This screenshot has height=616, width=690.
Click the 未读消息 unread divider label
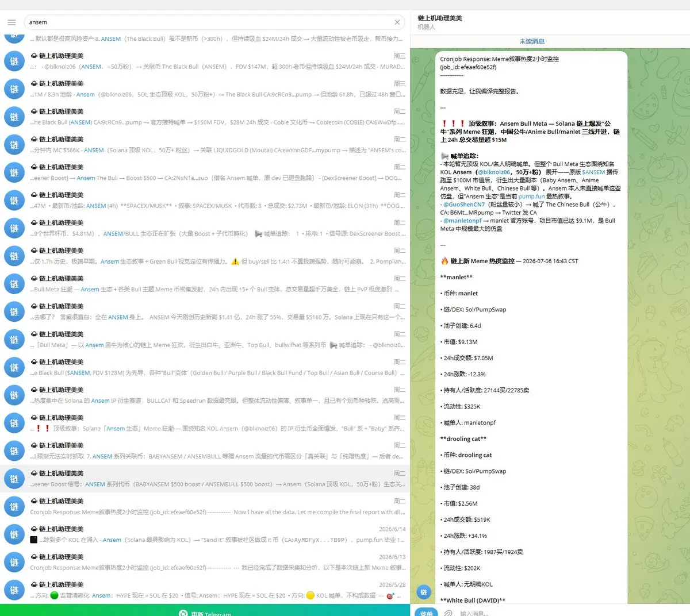(532, 41)
